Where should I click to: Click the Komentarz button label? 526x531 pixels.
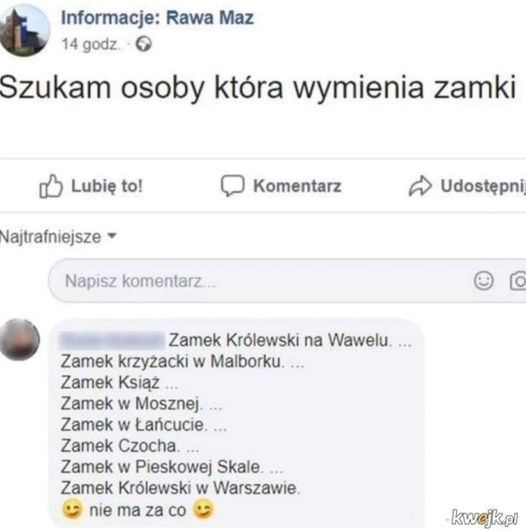297,186
